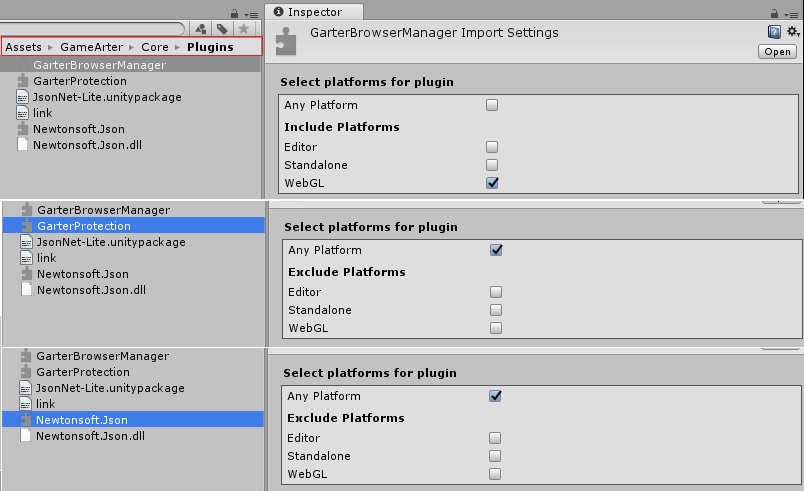Click the star Save Search icon
The image size is (804, 491).
click(243, 30)
